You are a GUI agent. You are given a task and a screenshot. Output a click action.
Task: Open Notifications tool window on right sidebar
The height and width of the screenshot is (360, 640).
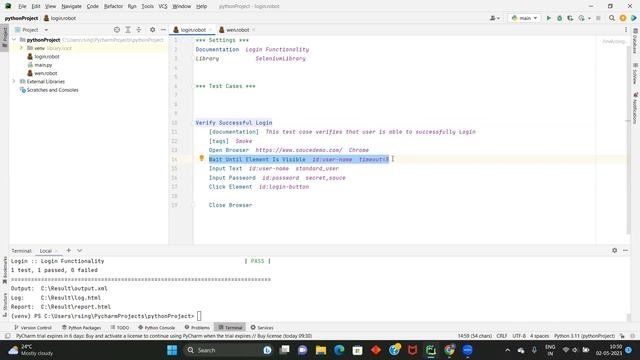635,108
